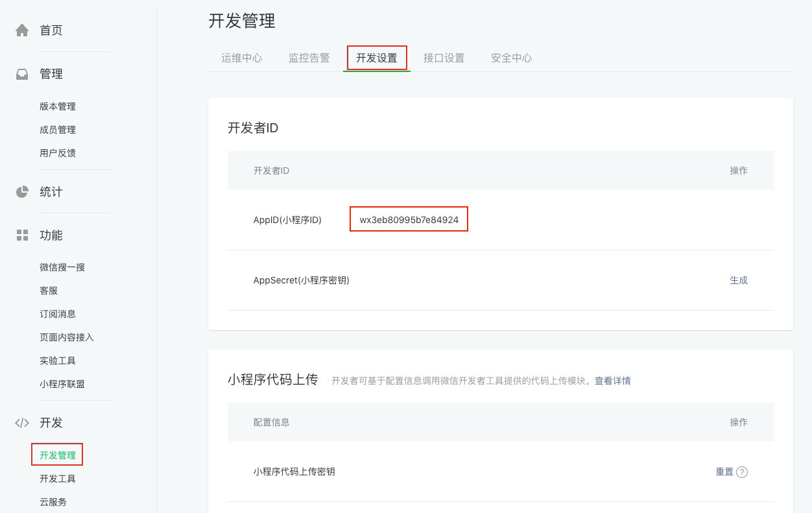
Task: Click 重置 for code upload key
Action: coord(724,472)
